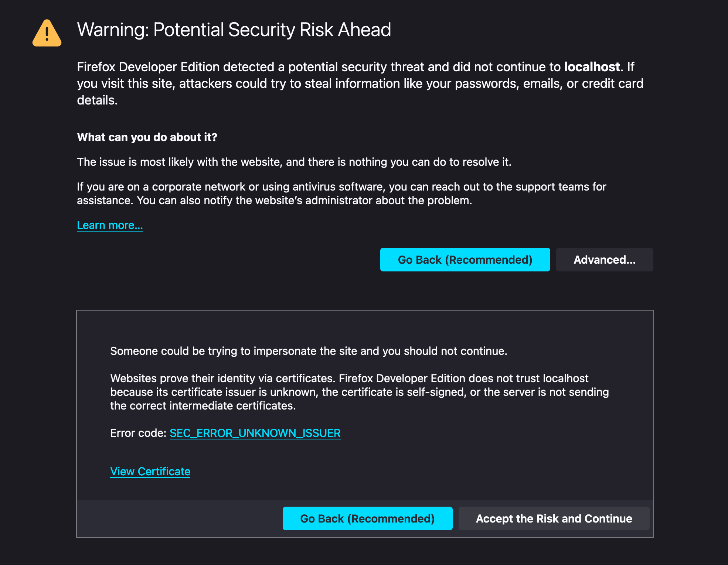
Task: Click the 'issue is most likely with the website' sentence
Action: click(x=294, y=162)
